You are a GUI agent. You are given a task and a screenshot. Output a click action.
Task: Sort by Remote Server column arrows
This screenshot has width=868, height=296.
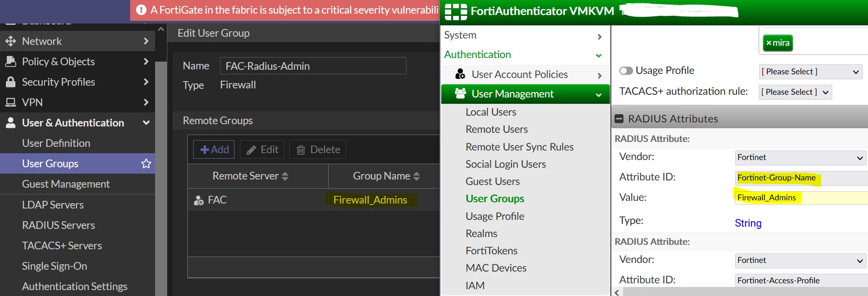[x=285, y=176]
